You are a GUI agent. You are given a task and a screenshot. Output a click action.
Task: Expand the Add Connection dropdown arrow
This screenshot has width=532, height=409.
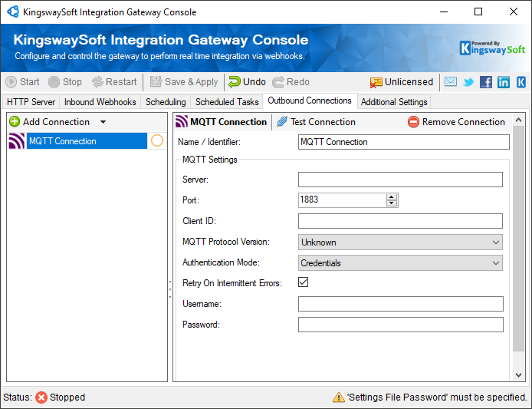pos(103,122)
